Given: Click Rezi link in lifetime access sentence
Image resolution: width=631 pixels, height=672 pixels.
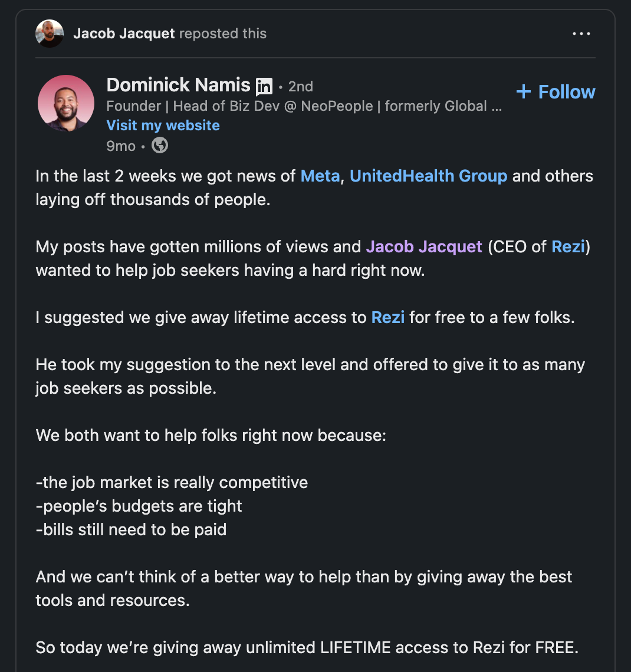Looking at the screenshot, I should click(388, 318).
